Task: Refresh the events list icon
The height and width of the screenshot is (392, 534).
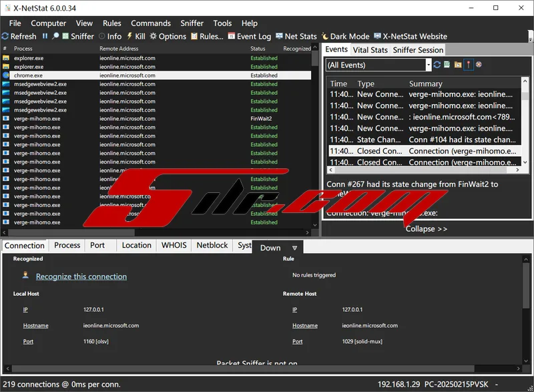Action: tap(437, 65)
